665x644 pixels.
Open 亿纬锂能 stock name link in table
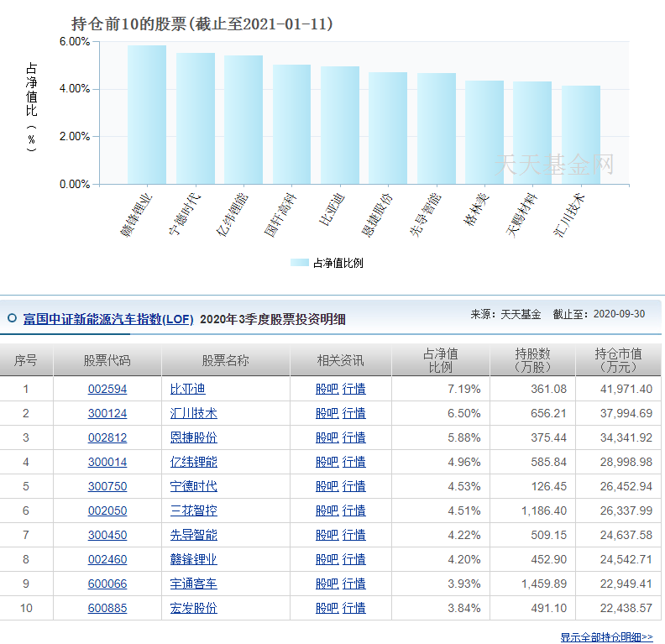tap(193, 462)
